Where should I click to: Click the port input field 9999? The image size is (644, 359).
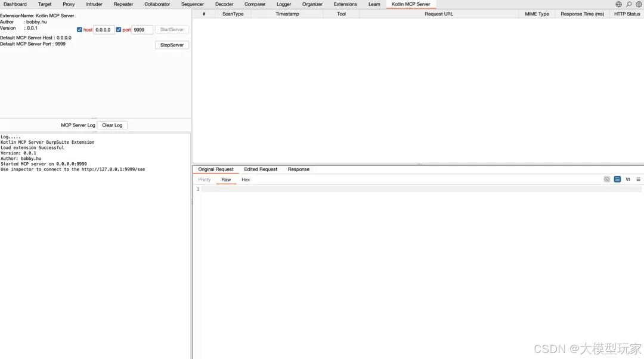pyautogui.click(x=142, y=30)
